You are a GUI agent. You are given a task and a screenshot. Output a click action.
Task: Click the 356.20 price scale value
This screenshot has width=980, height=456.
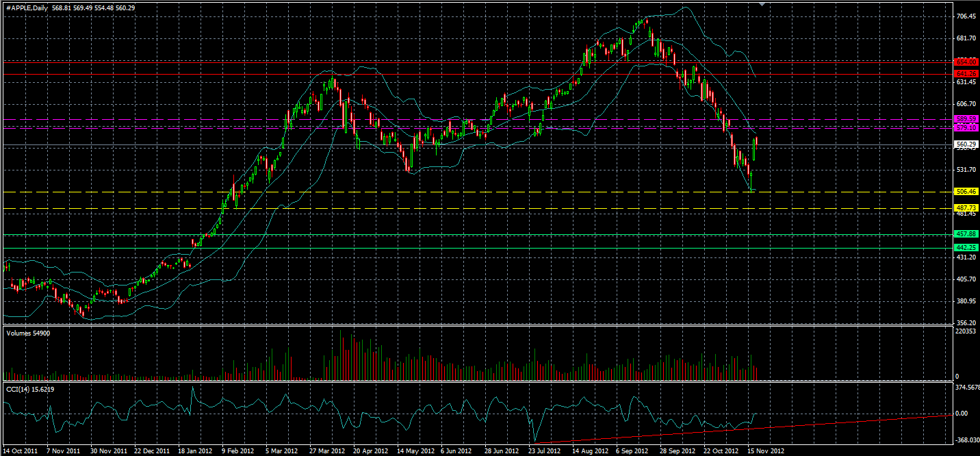(x=966, y=323)
